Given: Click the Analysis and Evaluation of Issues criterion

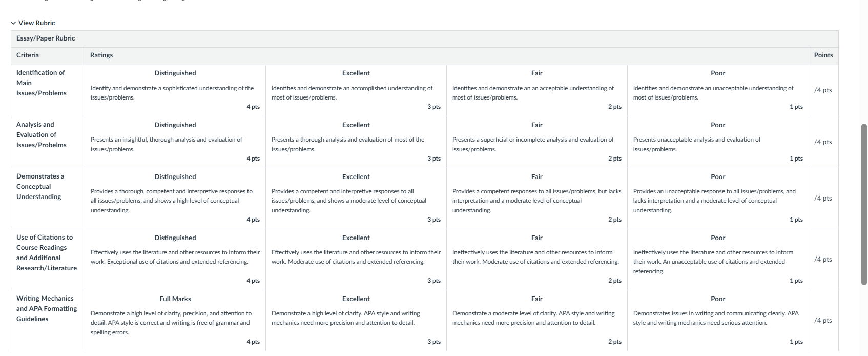Looking at the screenshot, I should [x=42, y=135].
